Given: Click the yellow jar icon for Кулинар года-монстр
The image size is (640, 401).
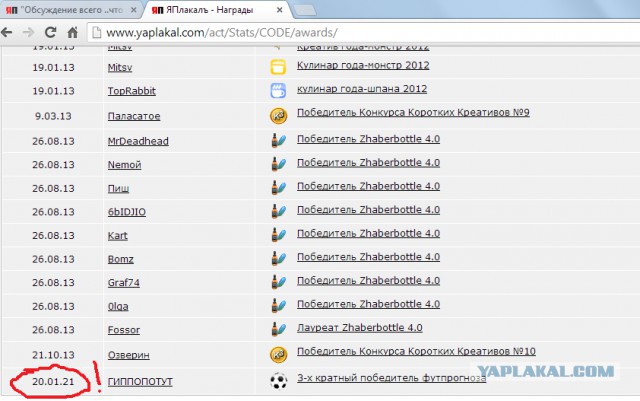Looking at the screenshot, I should [x=278, y=67].
